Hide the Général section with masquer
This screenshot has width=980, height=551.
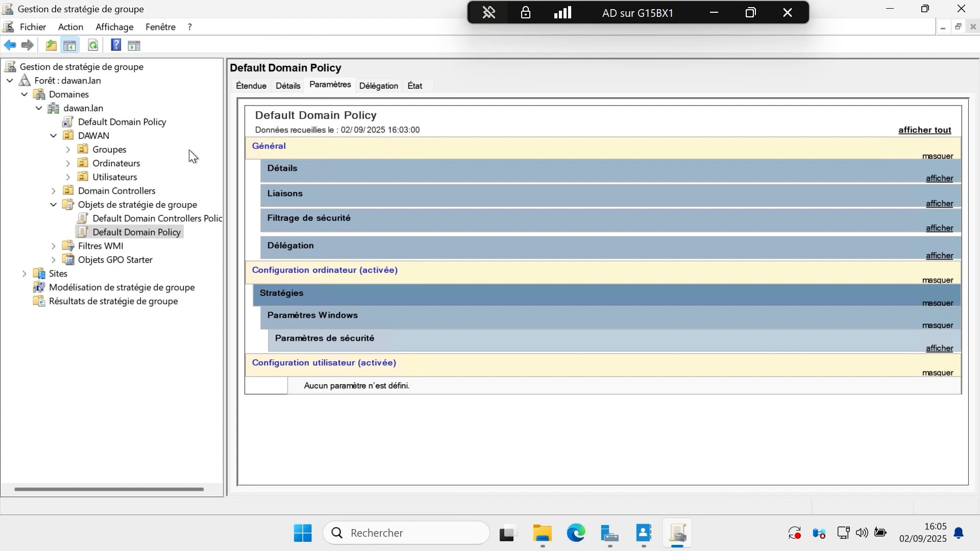tap(937, 156)
